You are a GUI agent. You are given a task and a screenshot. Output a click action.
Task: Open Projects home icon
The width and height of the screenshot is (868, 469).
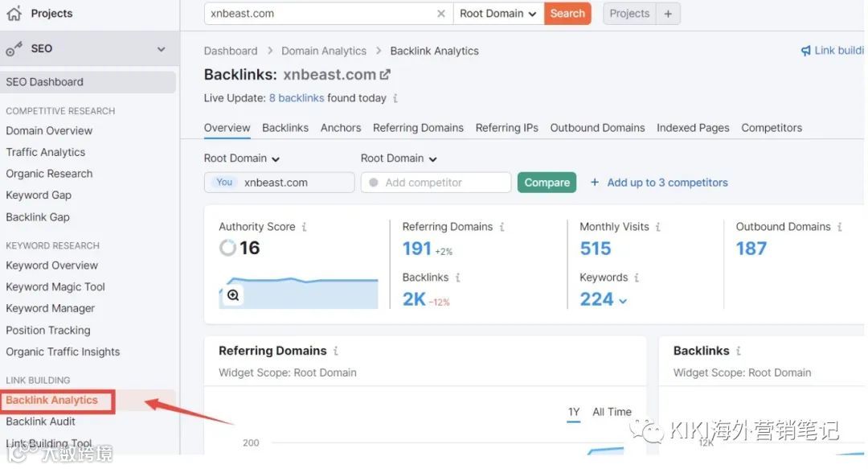coord(14,13)
